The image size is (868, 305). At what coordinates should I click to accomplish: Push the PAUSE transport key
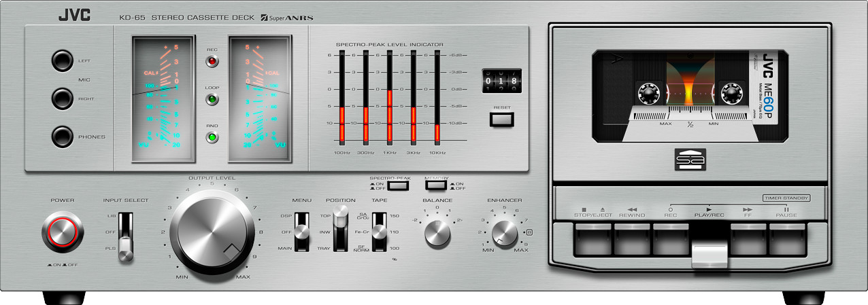788,238
